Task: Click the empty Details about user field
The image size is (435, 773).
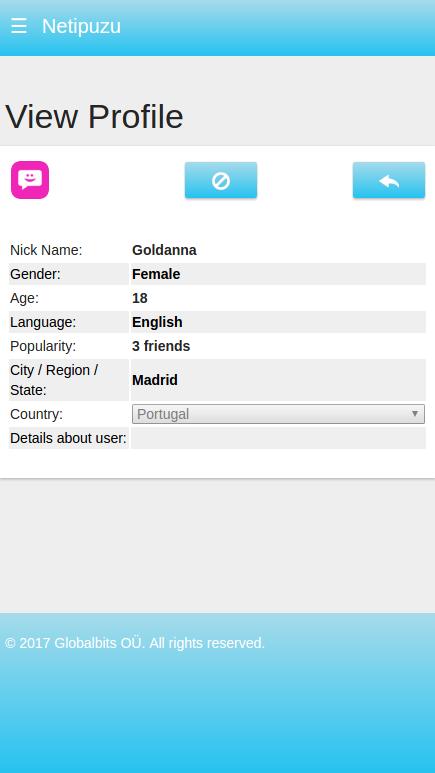Action: coord(278,438)
